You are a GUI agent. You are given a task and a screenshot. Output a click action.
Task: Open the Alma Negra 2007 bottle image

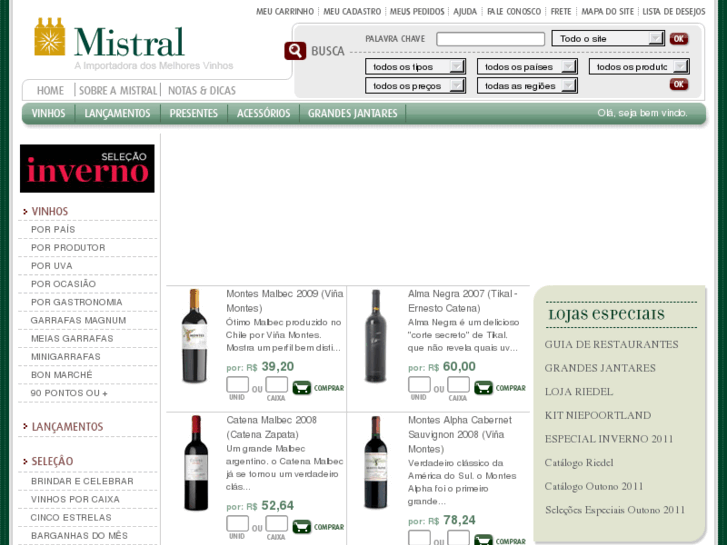tap(376, 336)
